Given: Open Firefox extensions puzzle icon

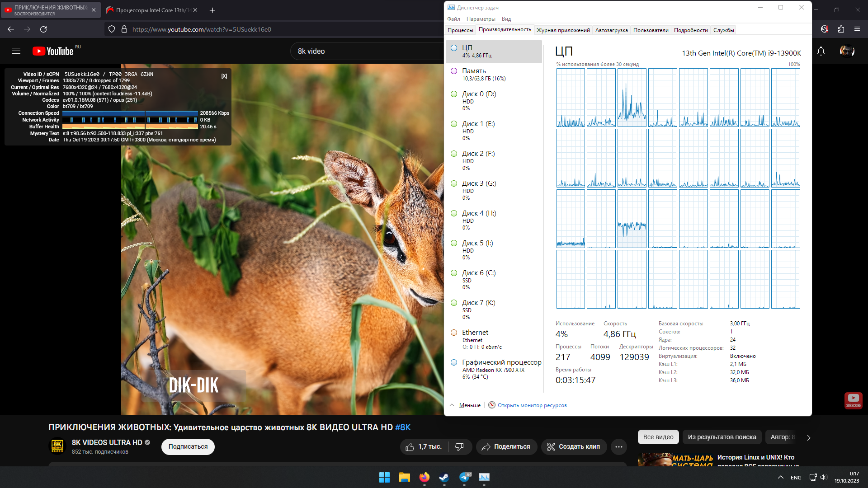Looking at the screenshot, I should point(841,29).
